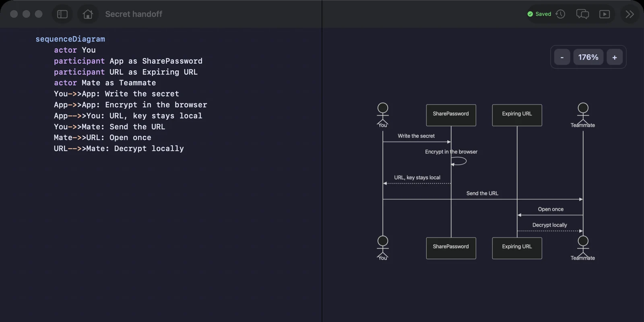Click the "URL, key stays local" diagram message label
644x322 pixels.
click(x=417, y=178)
